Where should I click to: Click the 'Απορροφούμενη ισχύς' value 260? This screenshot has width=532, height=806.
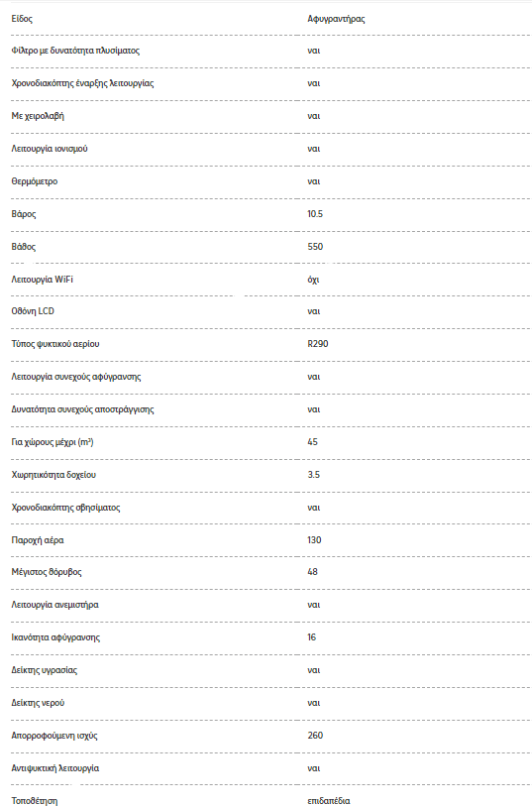point(315,736)
